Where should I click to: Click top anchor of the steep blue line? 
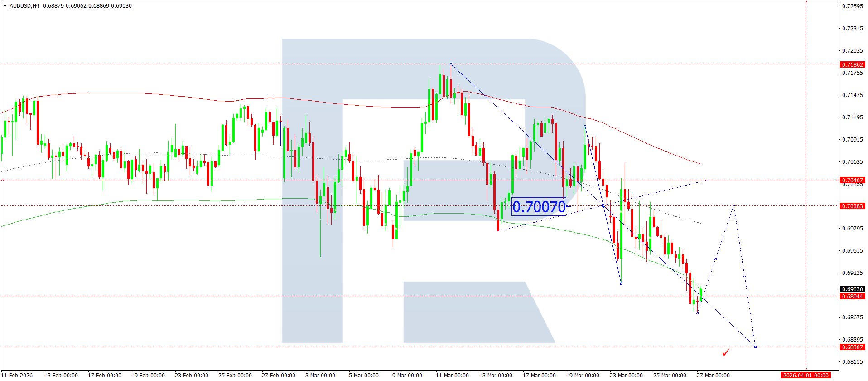tap(585, 127)
